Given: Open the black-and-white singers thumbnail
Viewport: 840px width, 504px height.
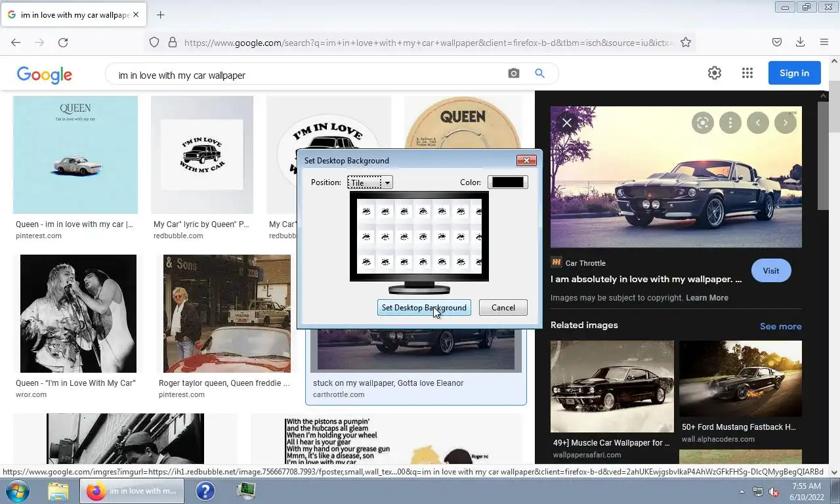Looking at the screenshot, I should [78, 314].
